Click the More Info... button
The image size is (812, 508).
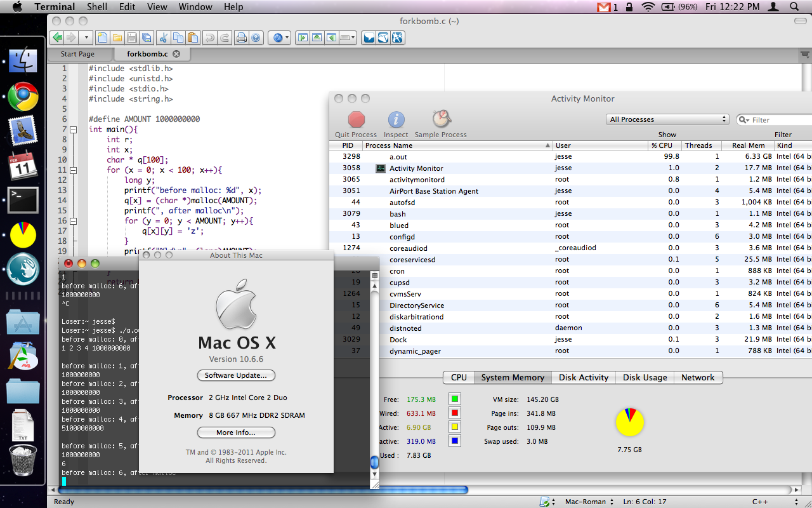coord(236,432)
